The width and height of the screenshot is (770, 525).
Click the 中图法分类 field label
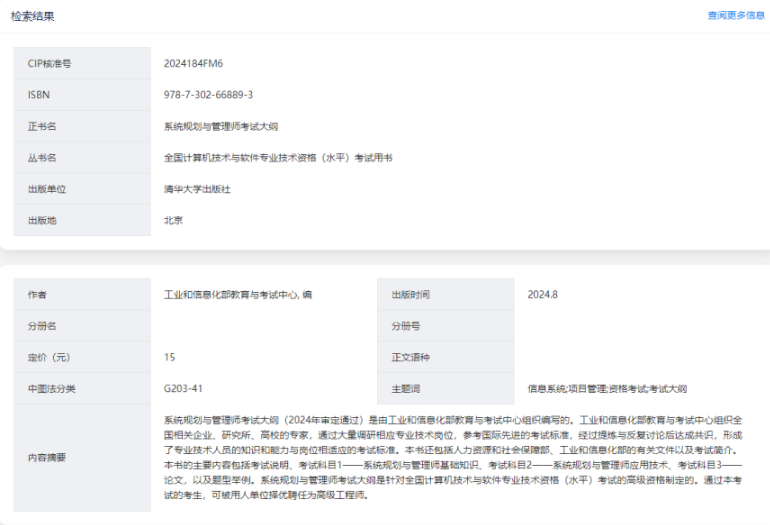point(51,388)
